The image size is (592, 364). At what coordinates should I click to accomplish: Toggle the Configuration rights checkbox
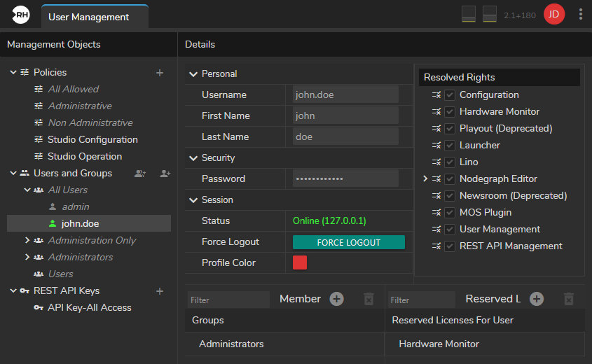coord(450,95)
